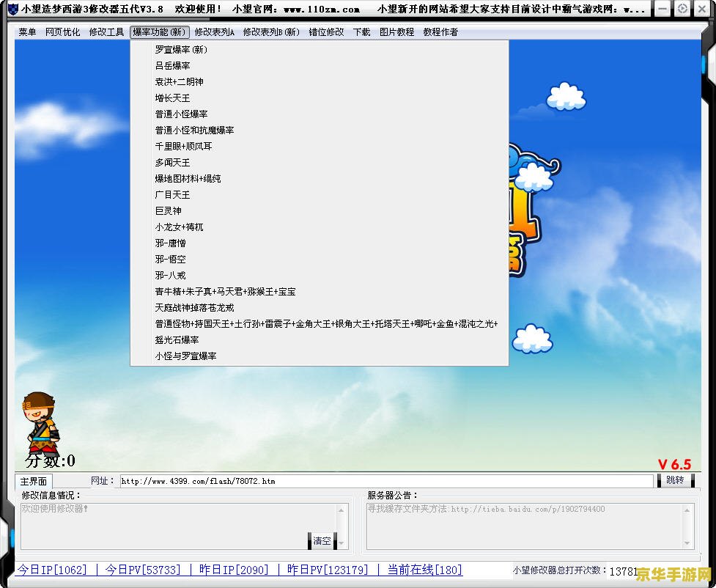Collapse the 爆率功能(新) menu
This screenshot has width=716, height=588.
tap(159, 32)
